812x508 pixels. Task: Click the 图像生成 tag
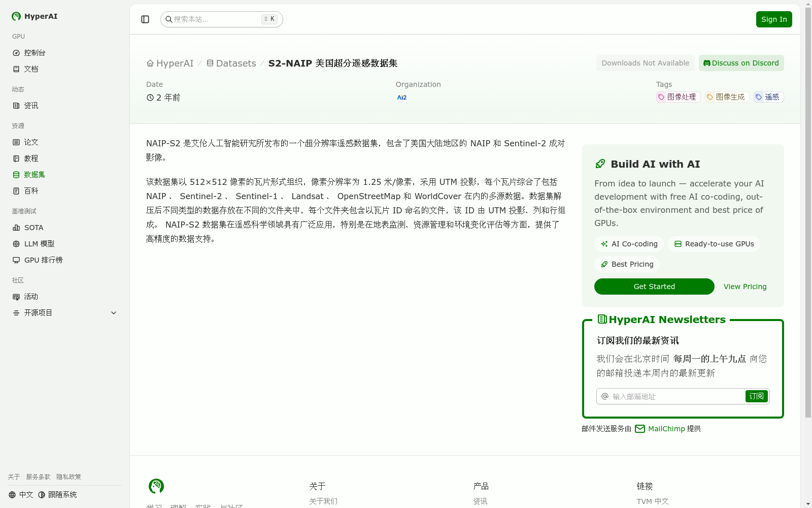(727, 97)
